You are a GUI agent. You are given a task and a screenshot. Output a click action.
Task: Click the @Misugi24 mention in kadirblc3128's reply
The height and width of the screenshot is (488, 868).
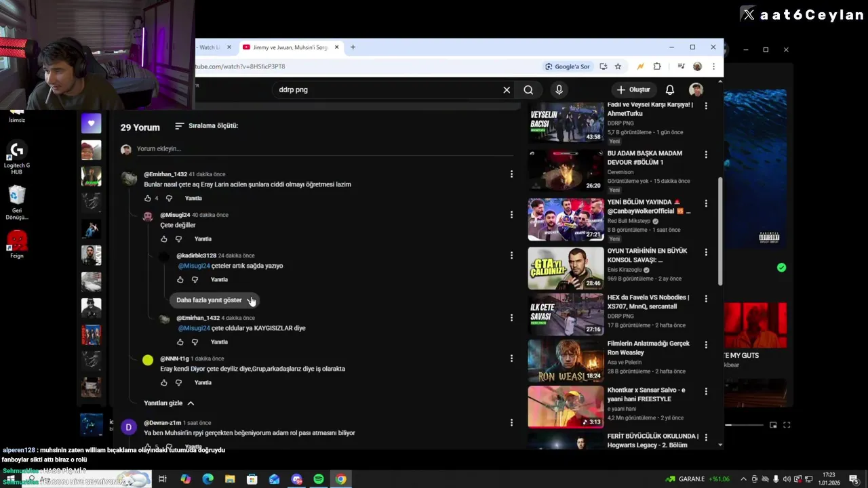click(x=194, y=266)
